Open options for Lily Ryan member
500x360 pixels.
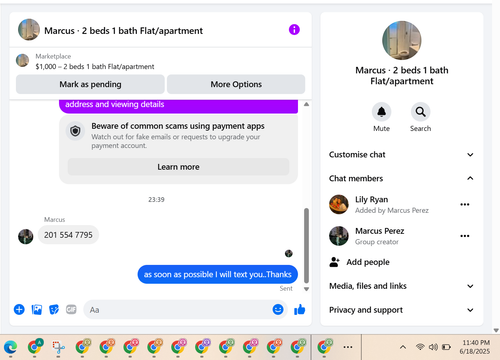pos(465,204)
